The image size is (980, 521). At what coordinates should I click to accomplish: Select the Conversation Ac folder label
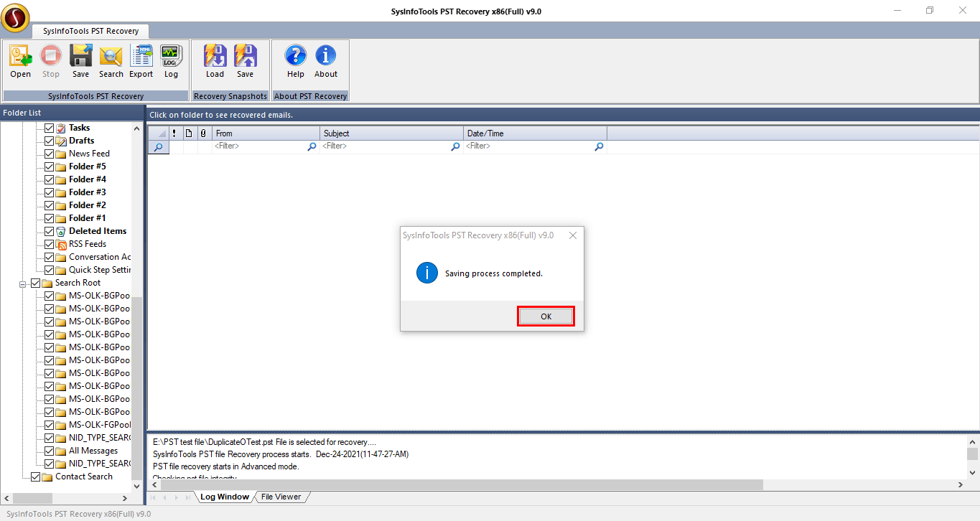[100, 257]
